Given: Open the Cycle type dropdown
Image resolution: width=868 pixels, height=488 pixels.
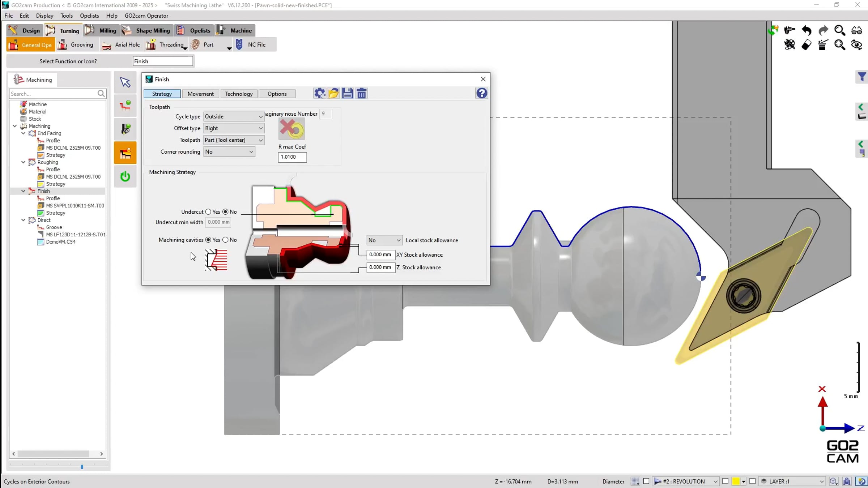Looking at the screenshot, I should click(x=234, y=116).
